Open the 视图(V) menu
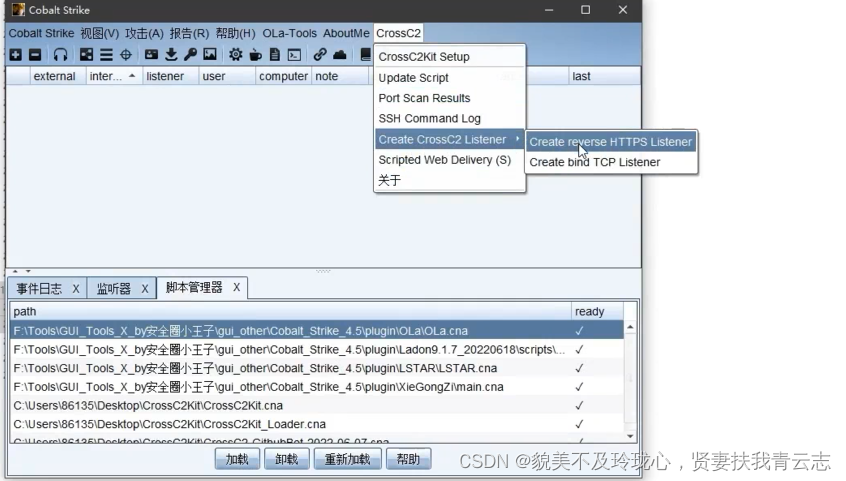The width and height of the screenshot is (846, 481). [100, 33]
